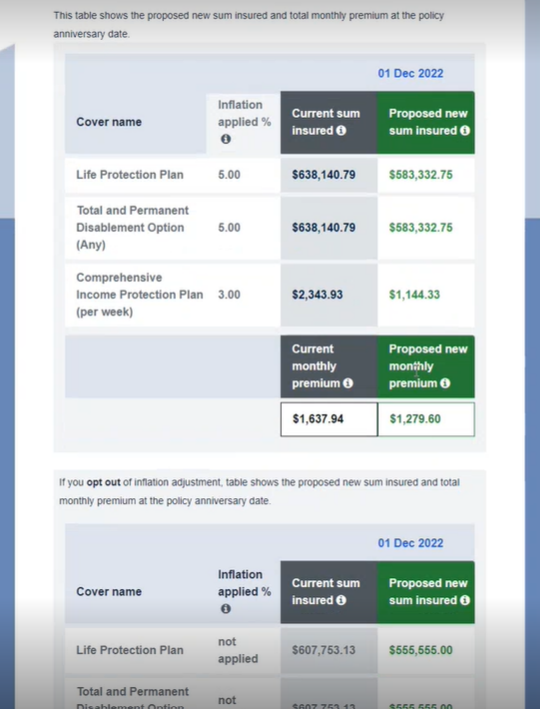
Task: Open info icon beside upper Current sum insured
Action: coord(341,131)
